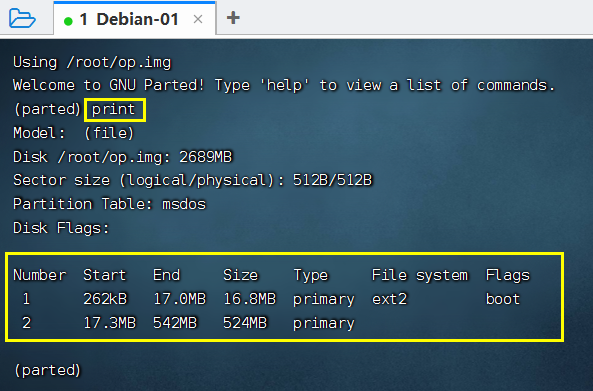
Task: Click the Number column header text
Action: click(40, 275)
